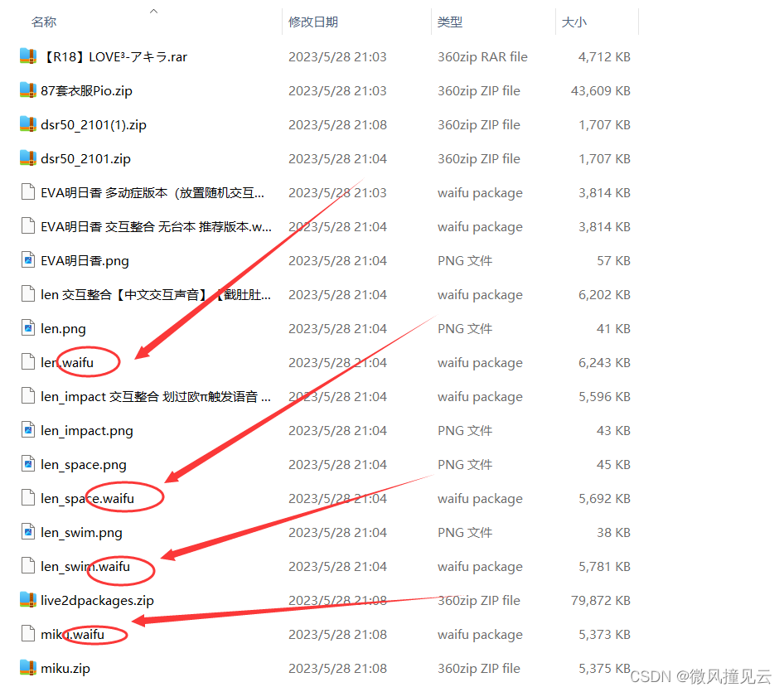The height and width of the screenshot is (692, 784).
Task: Click the image icon of len.png
Action: [28, 328]
